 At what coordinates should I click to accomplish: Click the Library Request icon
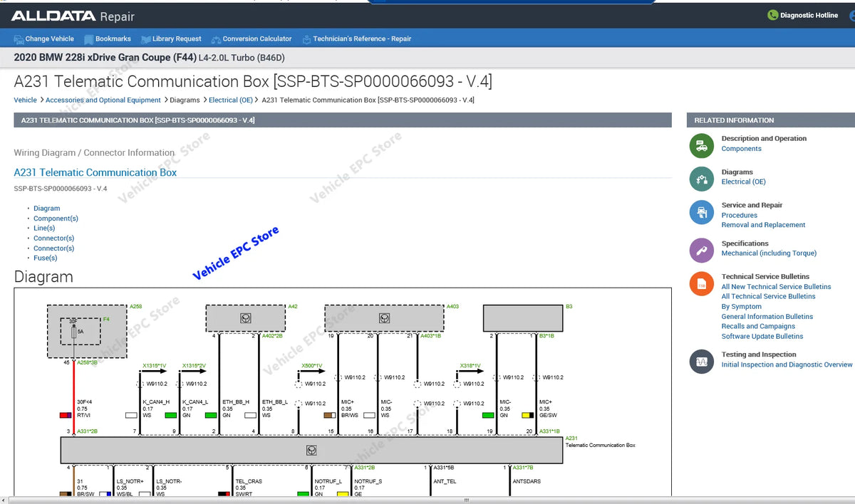pyautogui.click(x=146, y=39)
